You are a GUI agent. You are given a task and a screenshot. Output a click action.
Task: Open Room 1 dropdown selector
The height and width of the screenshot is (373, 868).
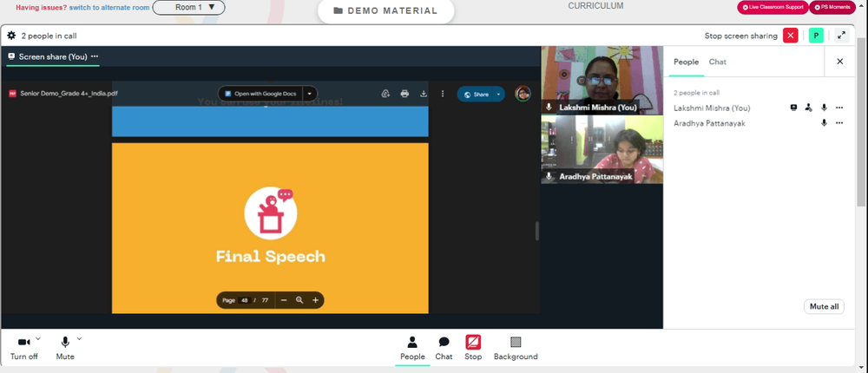coord(188,8)
